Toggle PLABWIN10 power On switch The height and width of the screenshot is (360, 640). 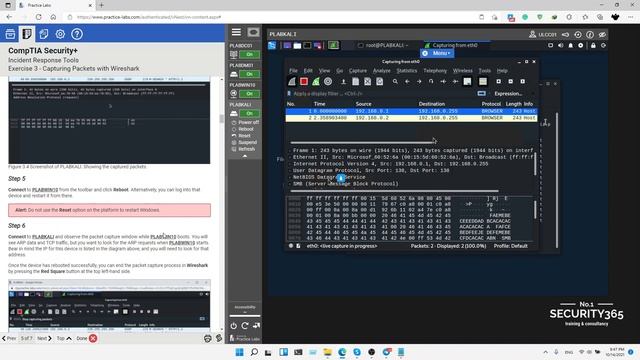249,93
